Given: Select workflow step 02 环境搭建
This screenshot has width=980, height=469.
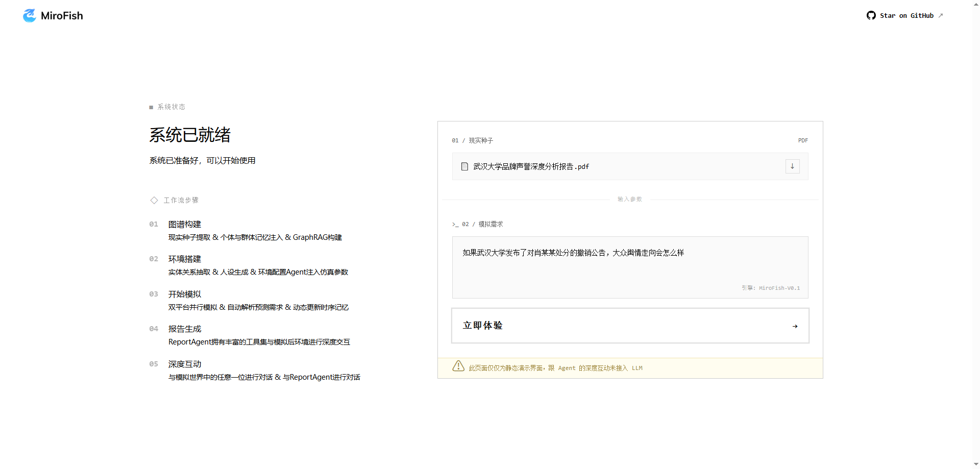Looking at the screenshot, I should (x=185, y=259).
